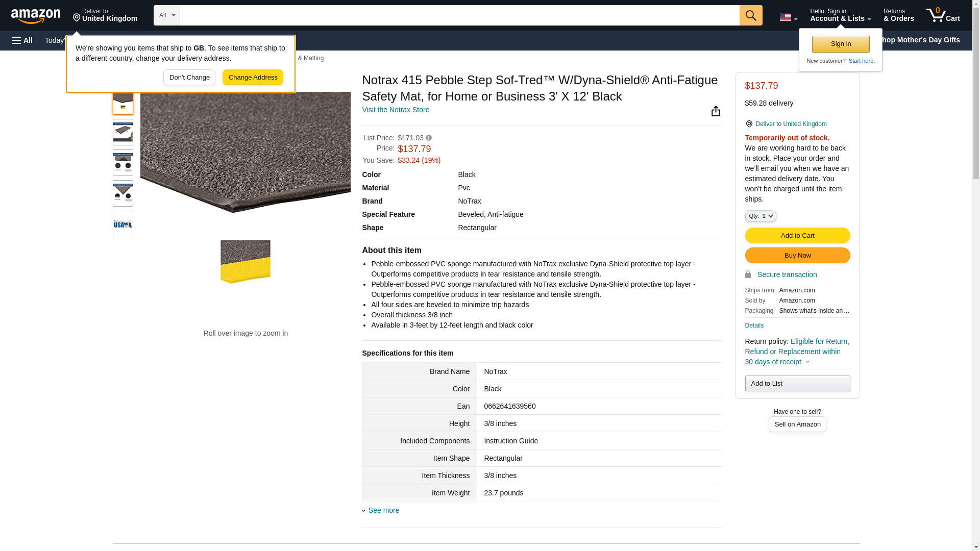Click the search magnifier button

(750, 15)
